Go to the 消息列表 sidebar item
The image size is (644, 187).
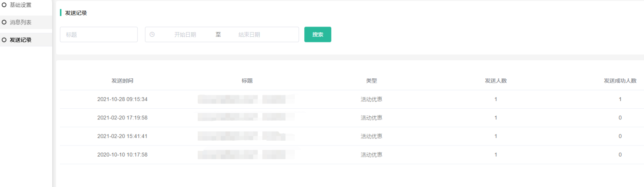[21, 22]
